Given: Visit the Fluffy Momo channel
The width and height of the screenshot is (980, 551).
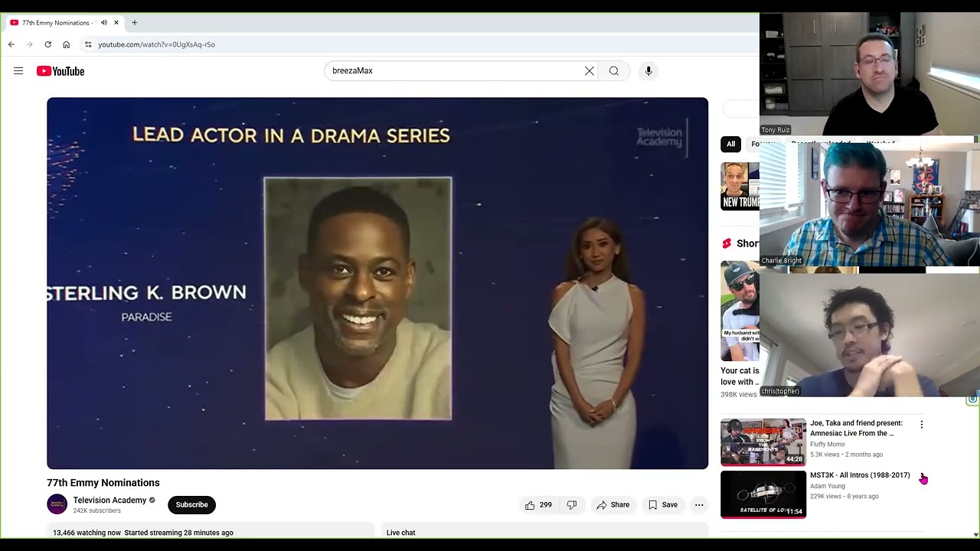Looking at the screenshot, I should coord(828,445).
